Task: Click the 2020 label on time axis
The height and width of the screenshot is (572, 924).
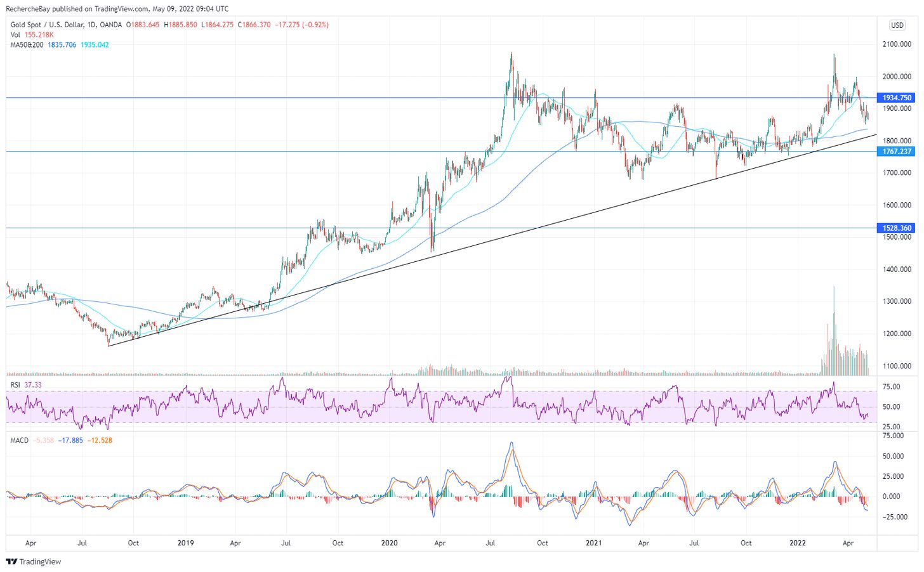Action: 389,543
